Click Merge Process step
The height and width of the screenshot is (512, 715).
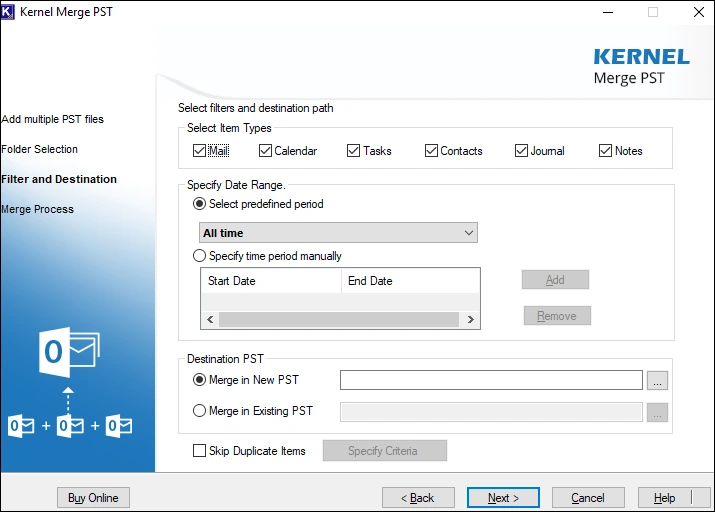click(37, 209)
